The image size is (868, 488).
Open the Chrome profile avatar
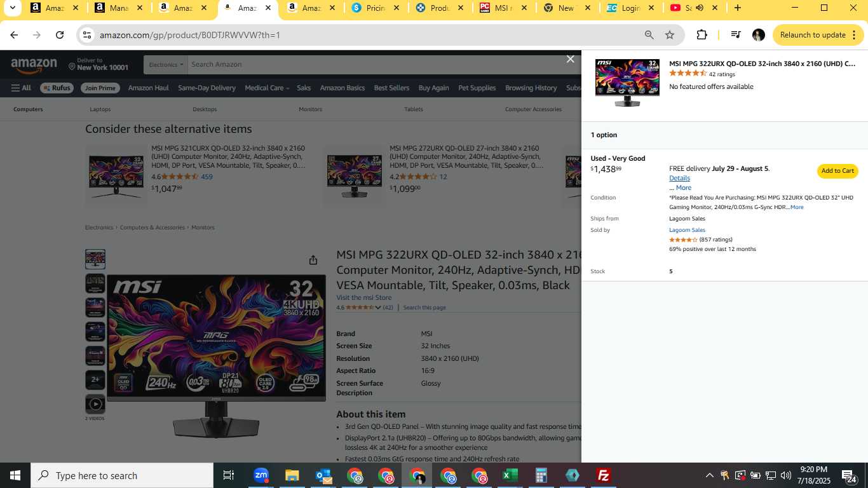[758, 35]
